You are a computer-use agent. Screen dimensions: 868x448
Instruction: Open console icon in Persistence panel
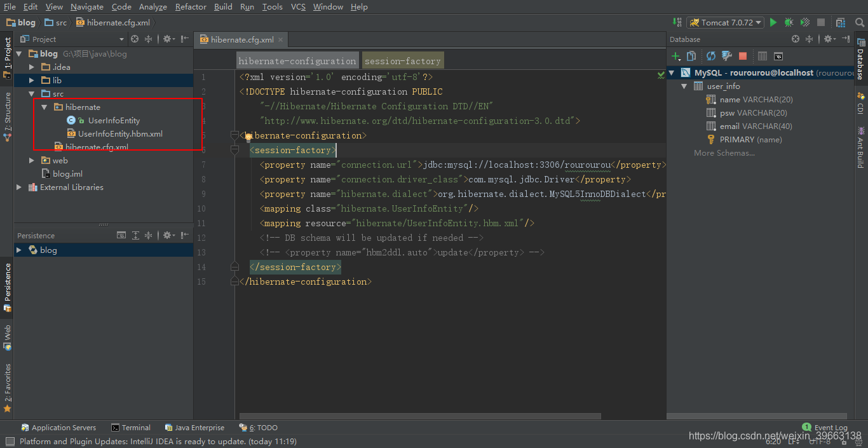[121, 235]
